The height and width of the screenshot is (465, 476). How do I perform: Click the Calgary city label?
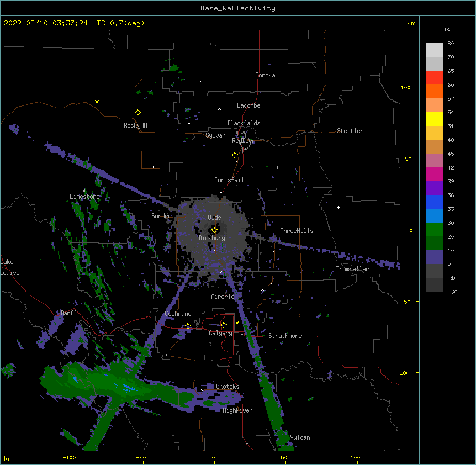click(x=220, y=333)
